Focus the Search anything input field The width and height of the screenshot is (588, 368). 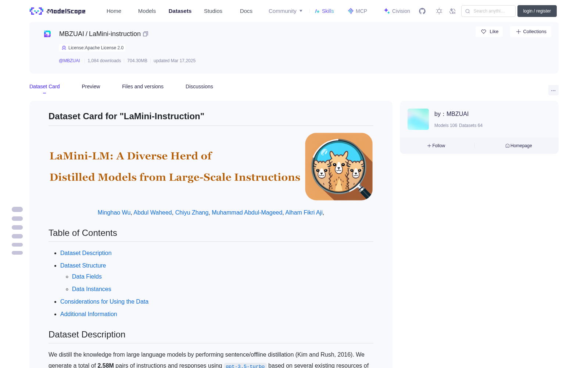coord(488,11)
